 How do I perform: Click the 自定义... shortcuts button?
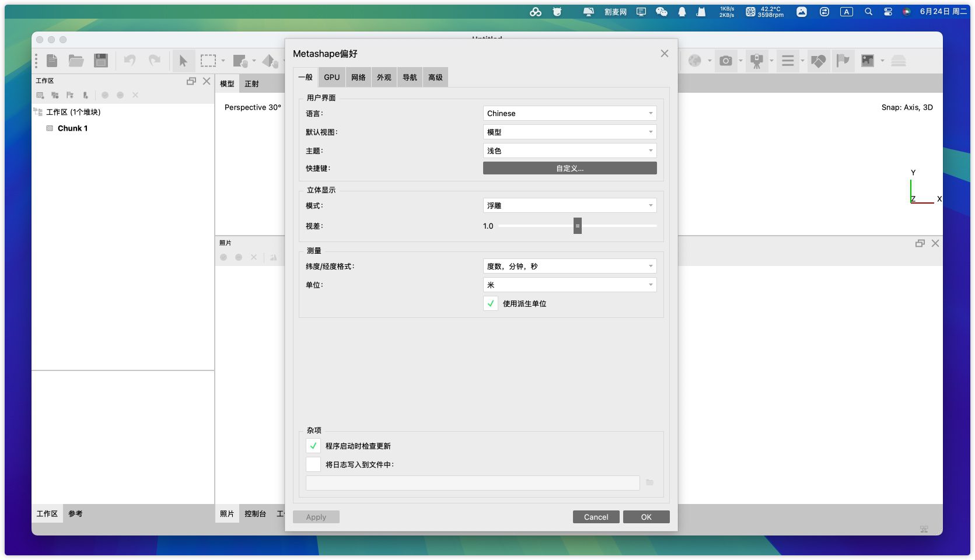coord(569,168)
